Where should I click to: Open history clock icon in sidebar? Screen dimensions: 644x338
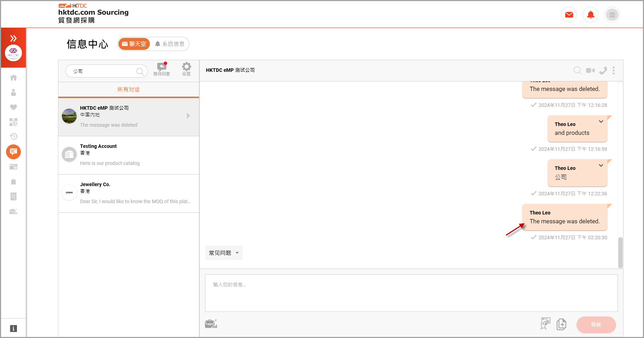click(13, 137)
